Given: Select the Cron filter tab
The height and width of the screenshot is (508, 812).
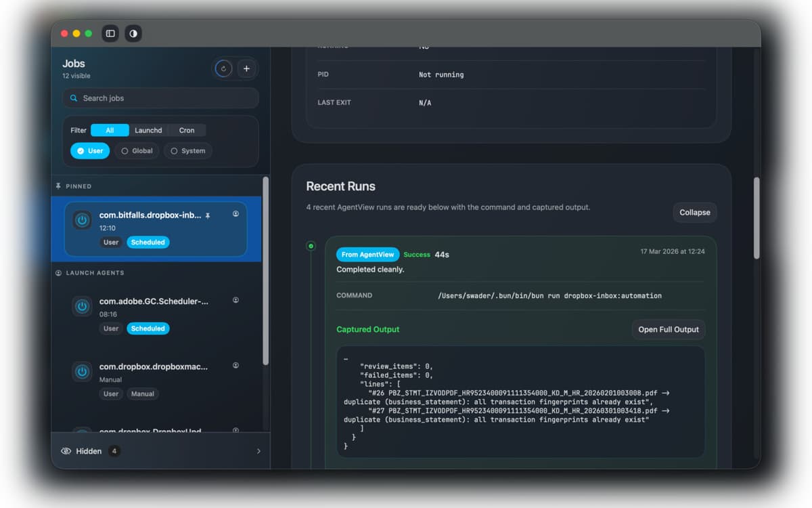Looking at the screenshot, I should click(187, 130).
